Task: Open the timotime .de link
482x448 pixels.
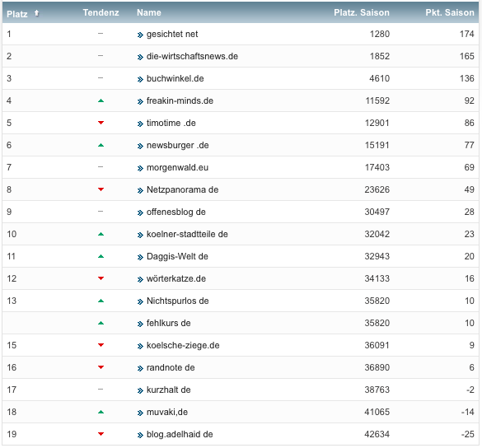Action: [171, 123]
